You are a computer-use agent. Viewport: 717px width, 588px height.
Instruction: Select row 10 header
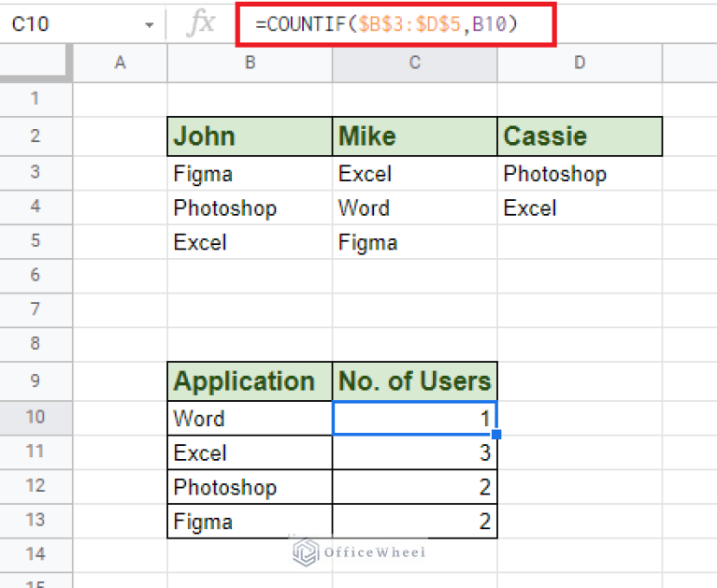click(36, 417)
